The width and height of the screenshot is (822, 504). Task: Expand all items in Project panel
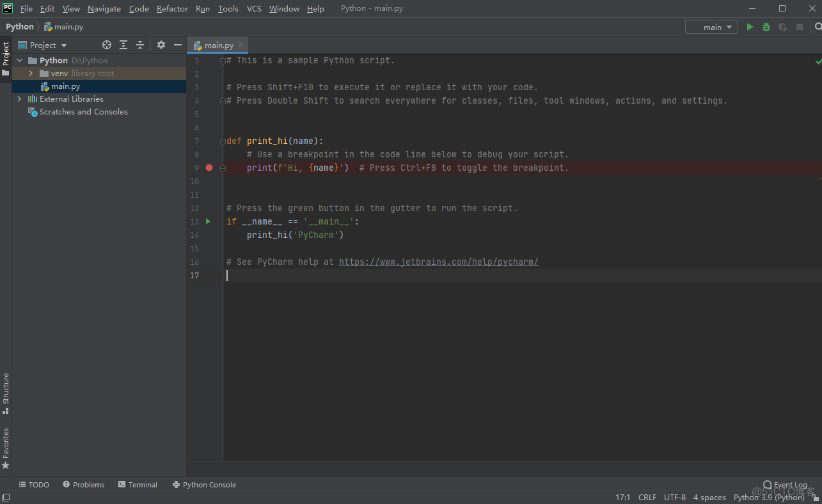point(123,45)
